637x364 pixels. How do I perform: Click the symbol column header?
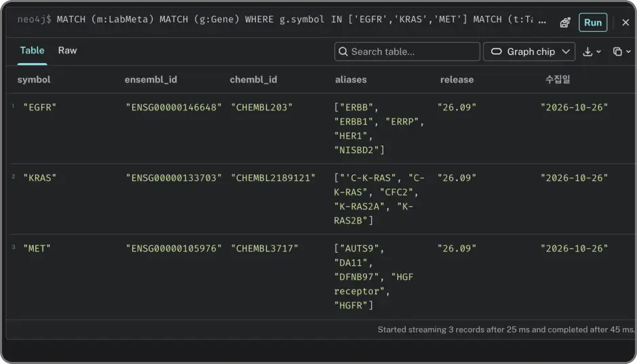[x=34, y=79]
